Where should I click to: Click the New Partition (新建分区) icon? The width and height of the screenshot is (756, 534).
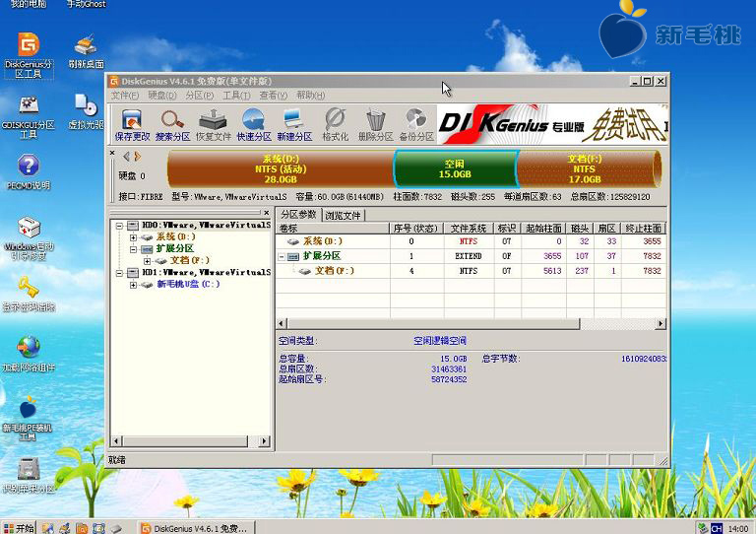(x=294, y=125)
